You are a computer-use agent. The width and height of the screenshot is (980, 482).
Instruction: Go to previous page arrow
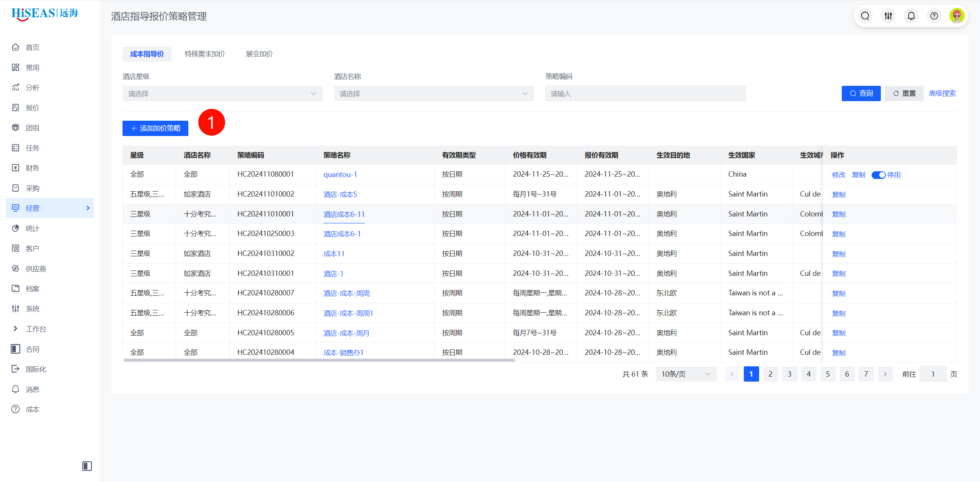[732, 374]
